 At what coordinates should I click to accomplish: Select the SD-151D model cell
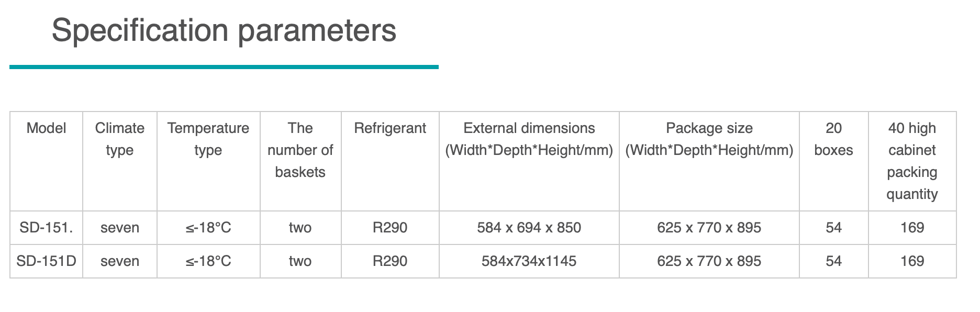click(46, 261)
